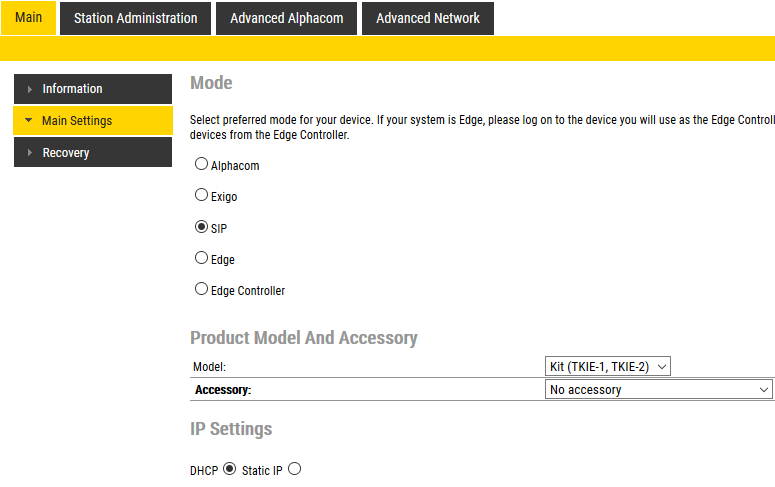The image size is (775, 487).
Task: Switch to Static IP radio button
Action: point(295,469)
